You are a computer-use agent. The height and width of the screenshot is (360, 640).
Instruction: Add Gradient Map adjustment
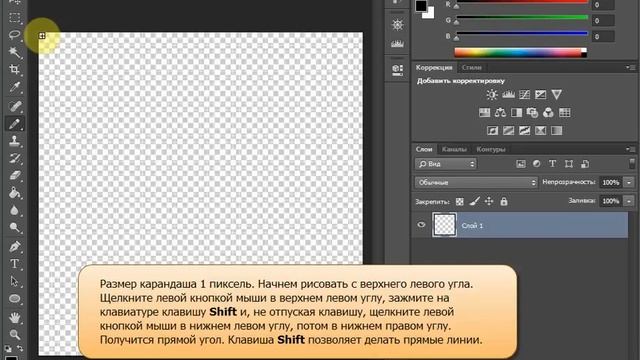(x=556, y=131)
